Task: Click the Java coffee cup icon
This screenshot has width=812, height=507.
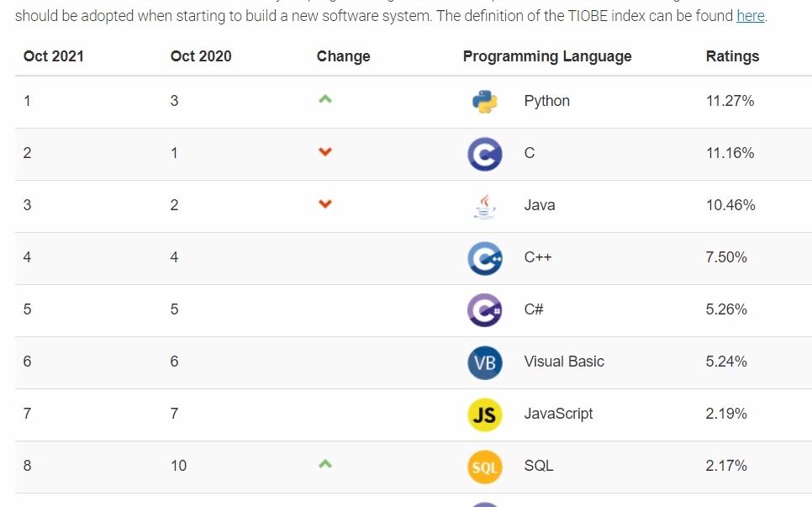Action: click(x=485, y=205)
